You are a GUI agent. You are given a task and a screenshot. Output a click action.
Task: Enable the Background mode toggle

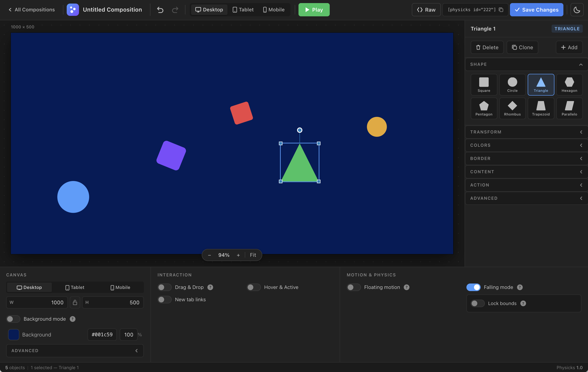[13, 319]
